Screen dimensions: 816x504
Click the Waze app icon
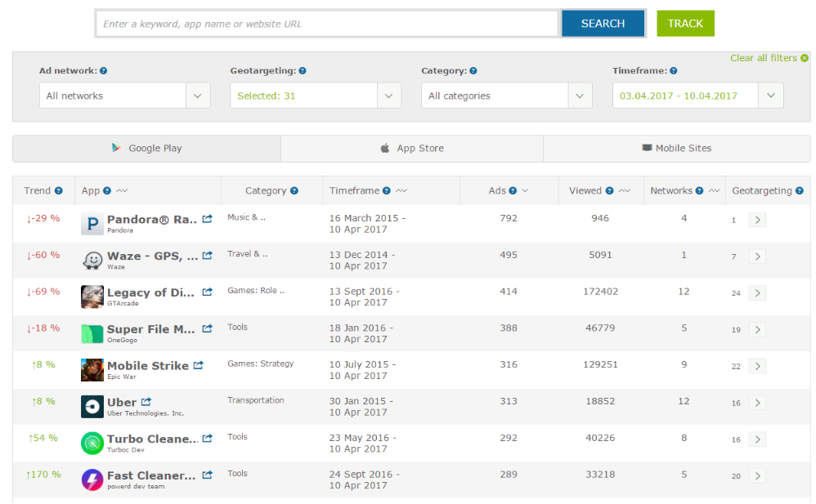pyautogui.click(x=92, y=261)
